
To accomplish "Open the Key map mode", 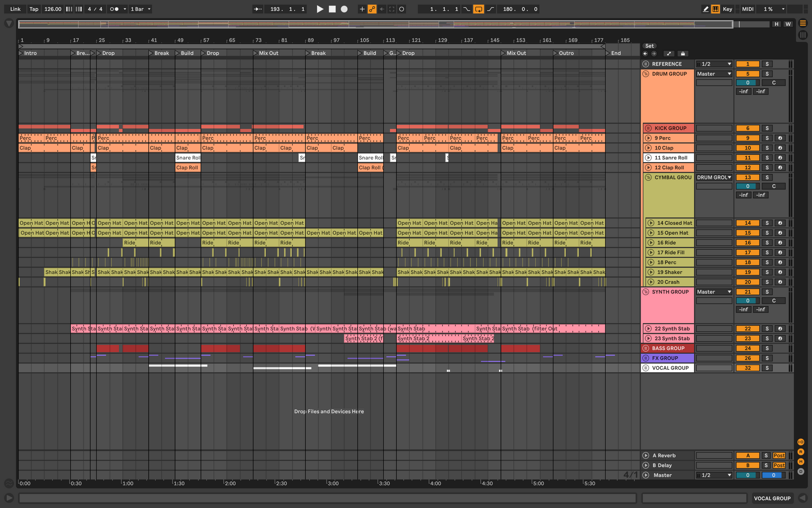I will (x=727, y=9).
